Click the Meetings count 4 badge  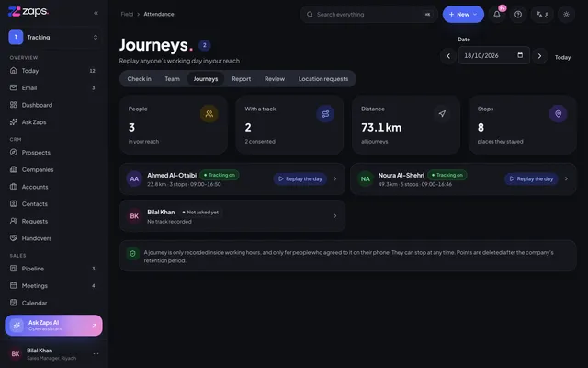94,286
